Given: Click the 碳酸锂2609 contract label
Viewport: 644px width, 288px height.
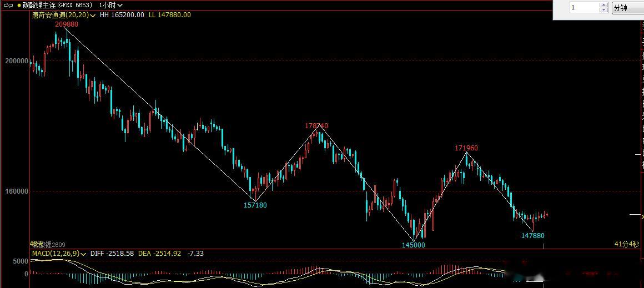Looking at the screenshot, I should [x=48, y=245].
